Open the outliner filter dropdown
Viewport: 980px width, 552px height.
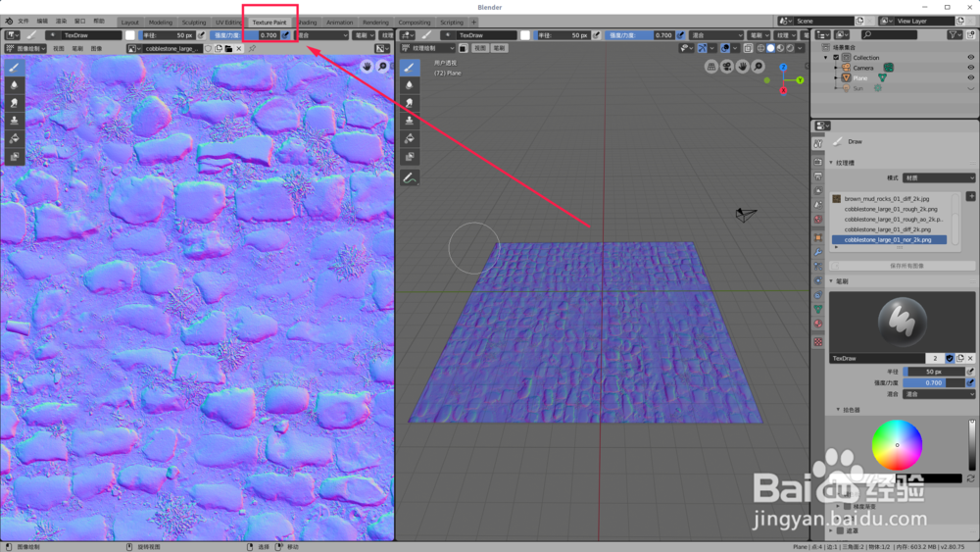click(955, 35)
